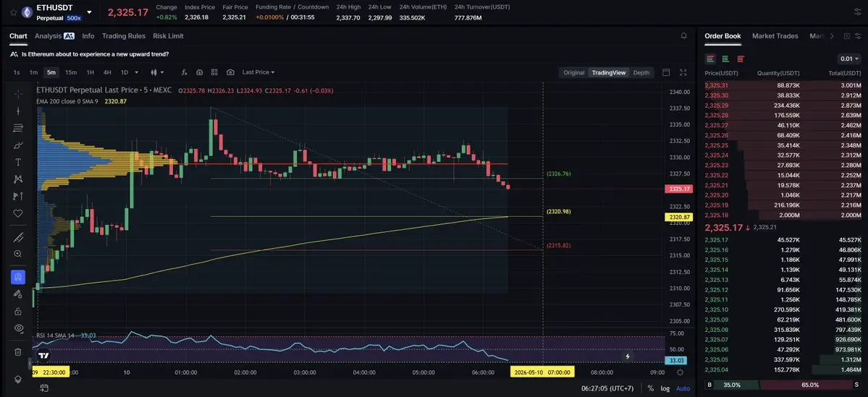Open the Trading Rules tab
Screen dimensions: 868x397
tap(124, 36)
